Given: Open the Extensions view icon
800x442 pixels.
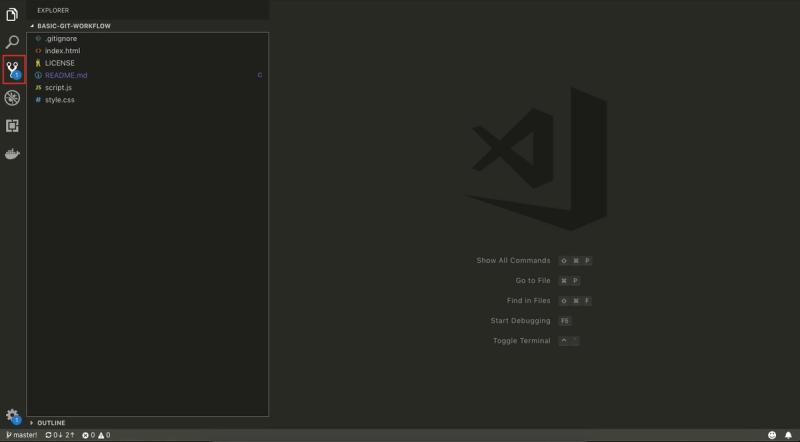Looking at the screenshot, I should [x=12, y=126].
